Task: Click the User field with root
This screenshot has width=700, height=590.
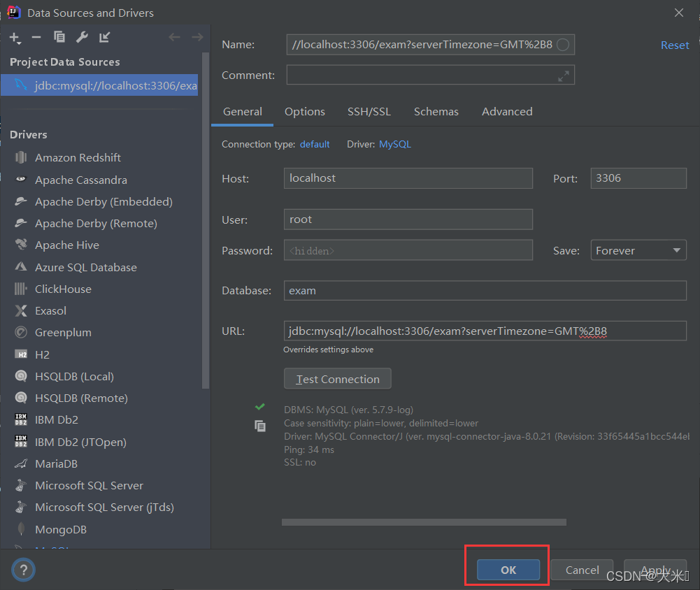Action: coord(408,219)
